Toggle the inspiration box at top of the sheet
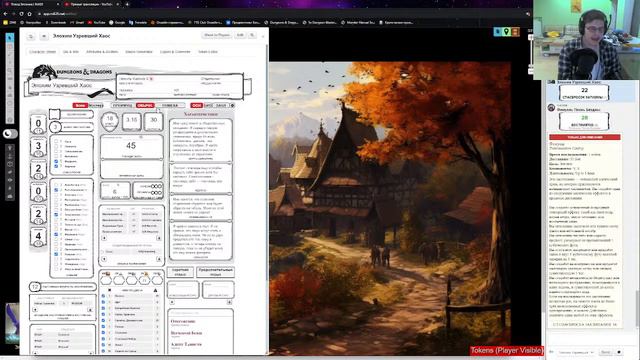 tap(55, 114)
